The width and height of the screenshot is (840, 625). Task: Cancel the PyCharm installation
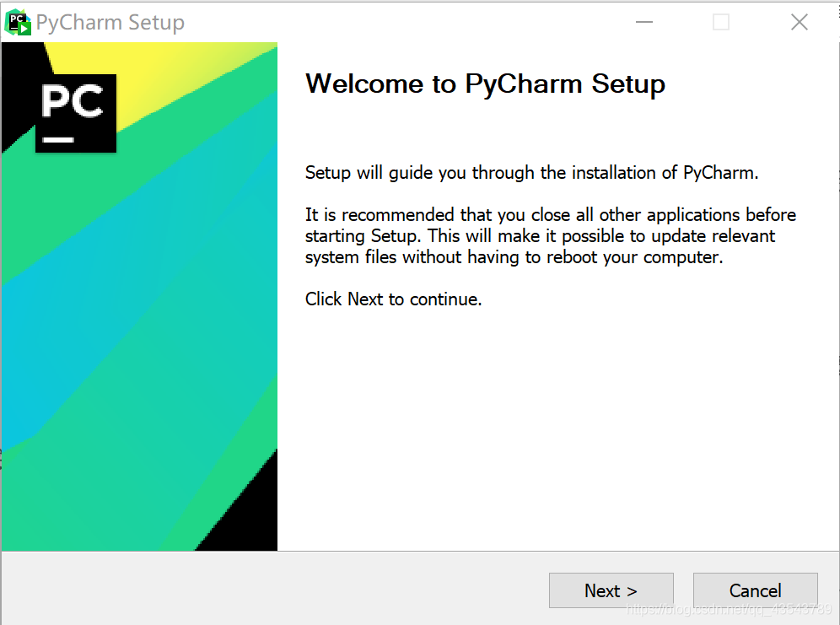[x=755, y=590]
